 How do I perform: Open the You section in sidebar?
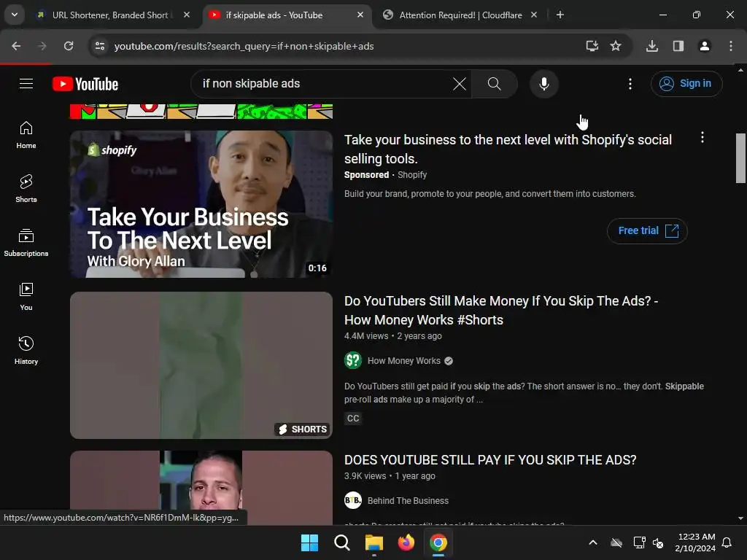coord(26,296)
